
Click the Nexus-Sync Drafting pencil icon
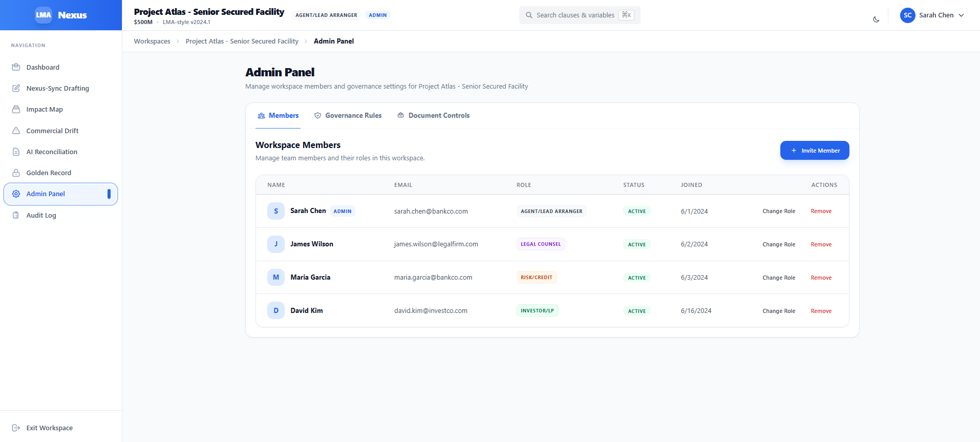(16, 88)
